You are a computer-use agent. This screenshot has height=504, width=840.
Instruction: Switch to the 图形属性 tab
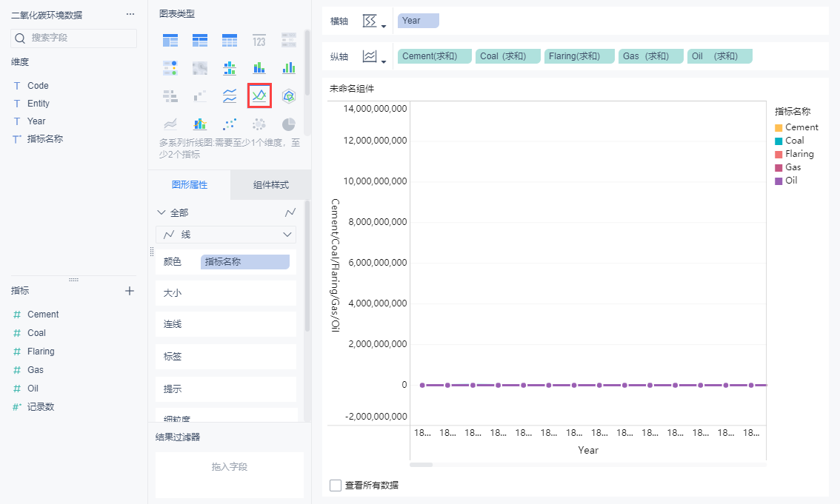[190, 184]
